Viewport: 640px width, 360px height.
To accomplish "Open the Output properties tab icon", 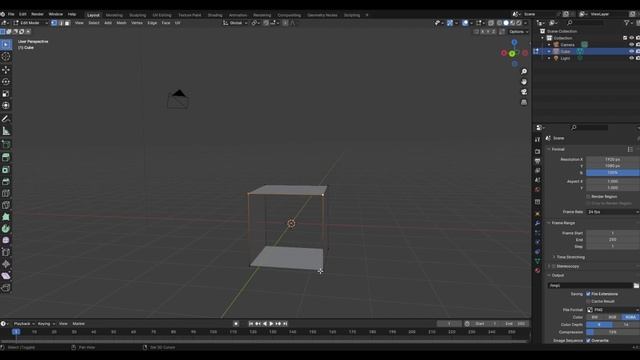I will click(538, 161).
